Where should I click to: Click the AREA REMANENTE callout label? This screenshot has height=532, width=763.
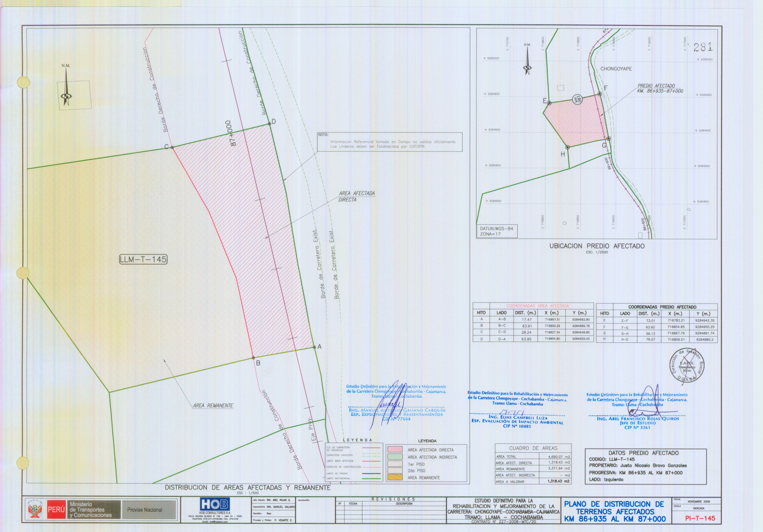click(213, 405)
